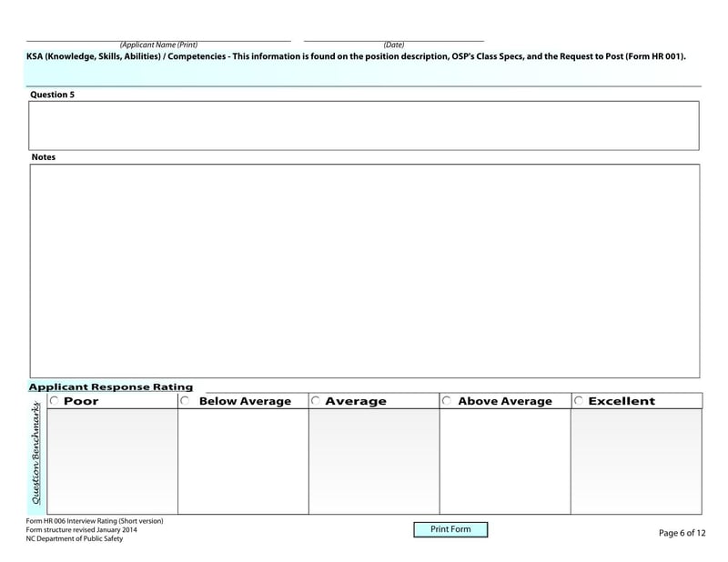This screenshot has height=562, width=728.
Task: Select the Poor rating radio button
Action: [x=54, y=400]
